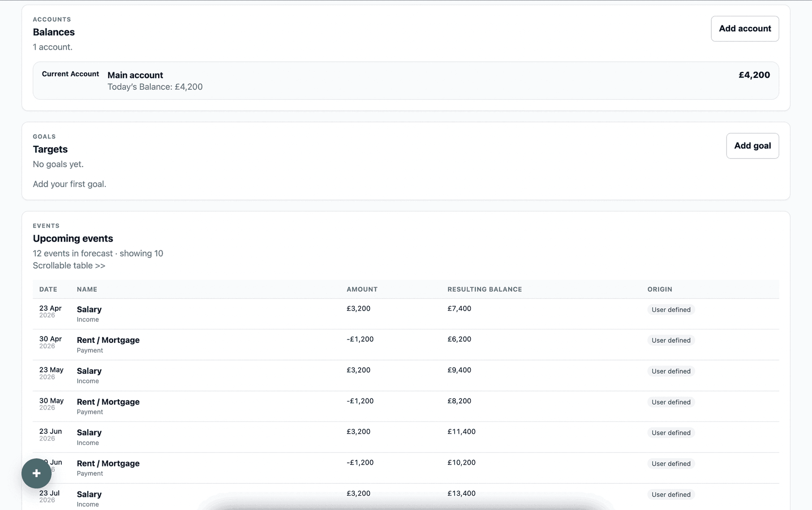Click the £3,200 amount on 23 May row
This screenshot has width=812, height=510.
tap(358, 370)
